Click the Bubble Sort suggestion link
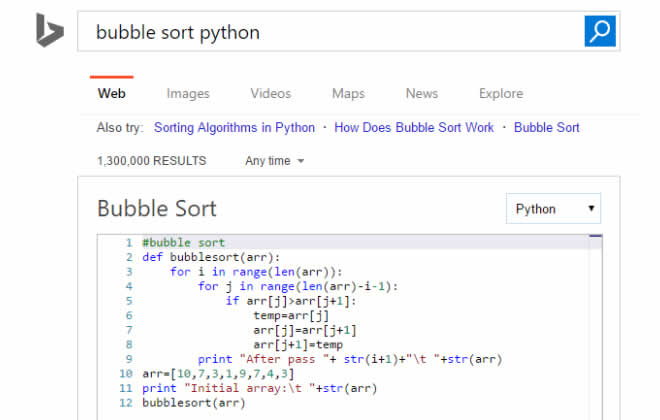This screenshot has height=420, width=660. pos(546,128)
